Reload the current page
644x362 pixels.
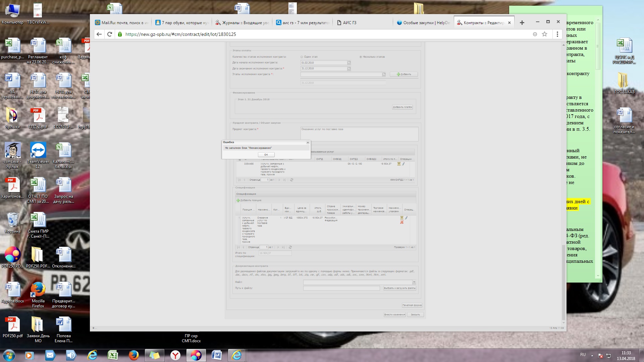pos(109,34)
